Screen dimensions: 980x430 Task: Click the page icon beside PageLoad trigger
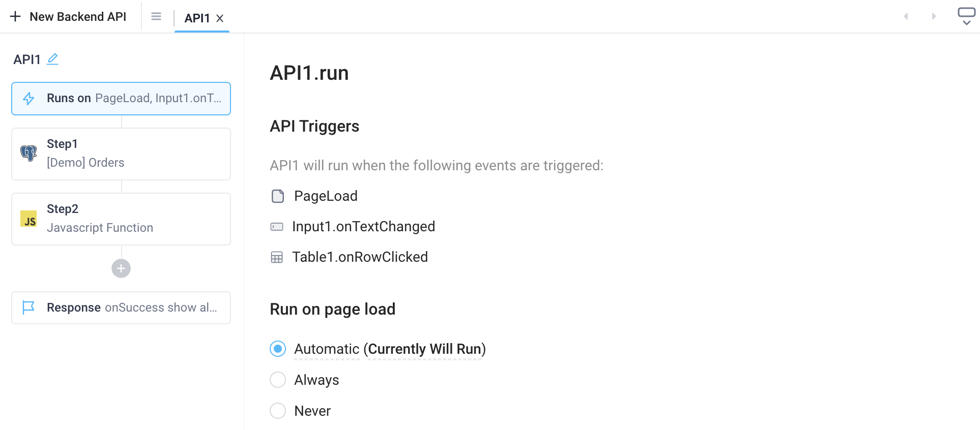pyautogui.click(x=277, y=196)
